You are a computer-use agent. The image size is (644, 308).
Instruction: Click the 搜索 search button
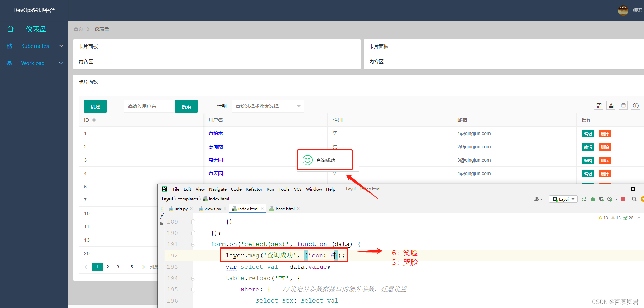coord(186,106)
